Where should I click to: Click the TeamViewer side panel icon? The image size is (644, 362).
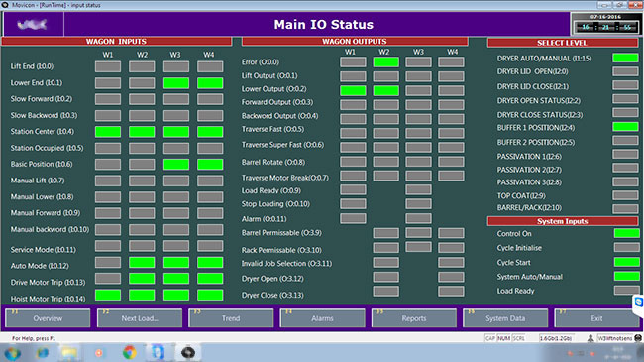click(639, 302)
